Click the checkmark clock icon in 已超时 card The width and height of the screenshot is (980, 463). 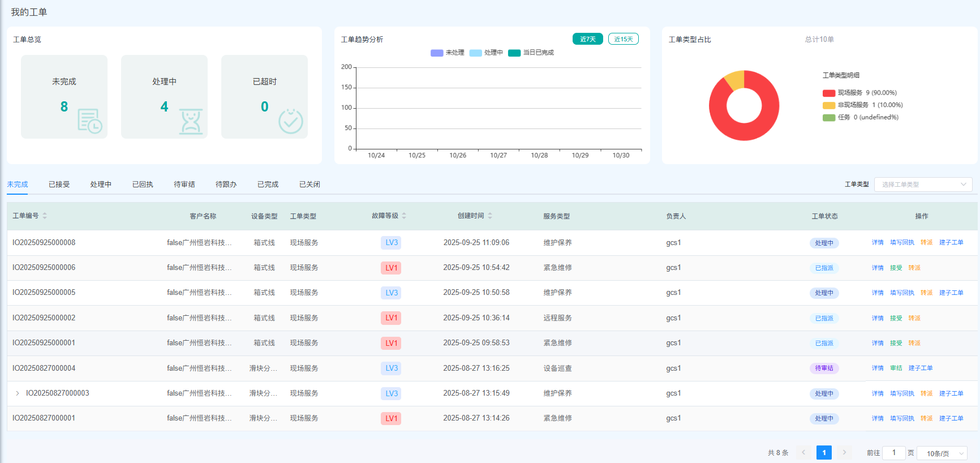point(290,121)
